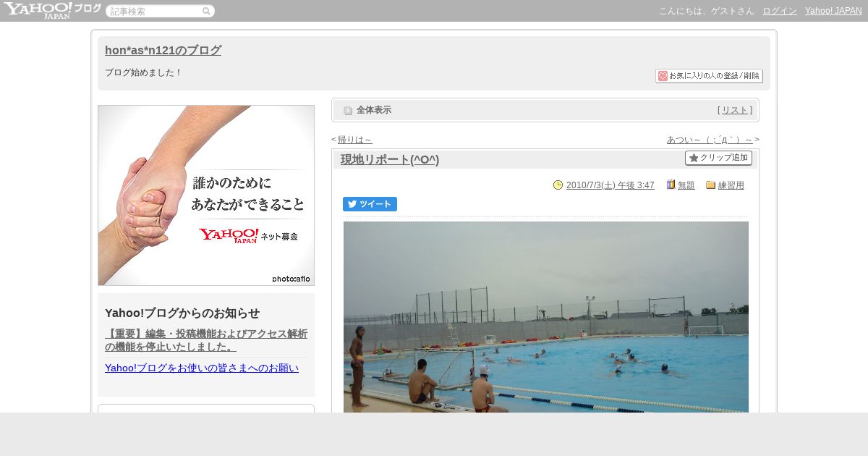This screenshot has width=868, height=456.
Task: Open the 練習用 folder link
Action: click(x=731, y=185)
